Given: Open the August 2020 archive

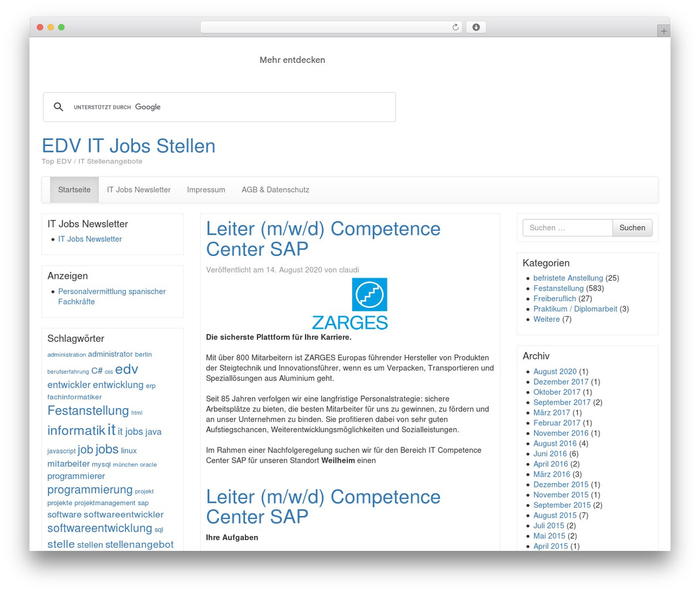Looking at the screenshot, I should tap(555, 371).
